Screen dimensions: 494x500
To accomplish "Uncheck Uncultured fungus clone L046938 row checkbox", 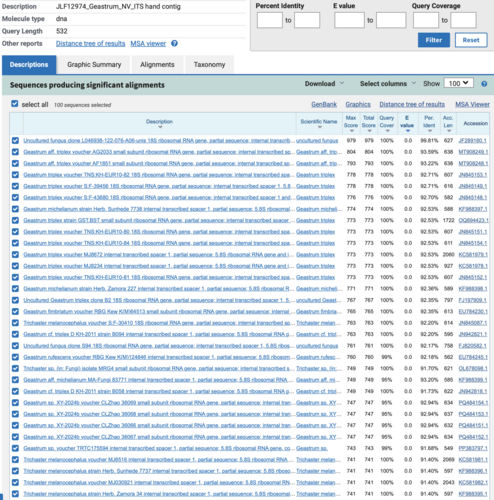I will [x=15, y=141].
